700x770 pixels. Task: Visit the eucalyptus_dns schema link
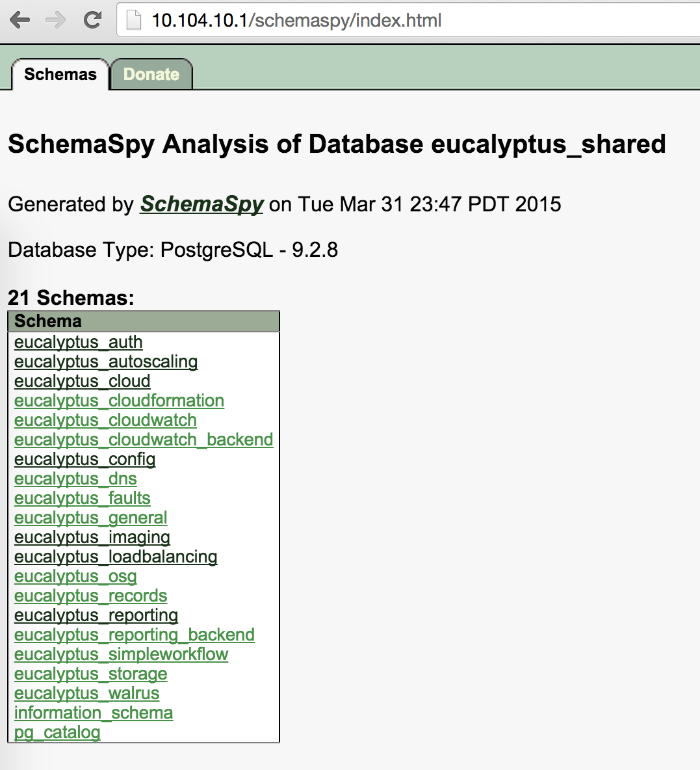[75, 479]
